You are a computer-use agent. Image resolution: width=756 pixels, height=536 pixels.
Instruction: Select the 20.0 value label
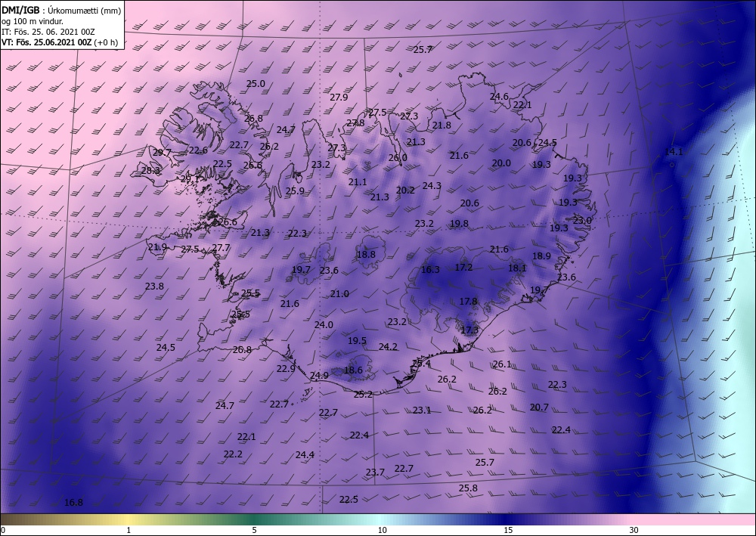tap(501, 163)
